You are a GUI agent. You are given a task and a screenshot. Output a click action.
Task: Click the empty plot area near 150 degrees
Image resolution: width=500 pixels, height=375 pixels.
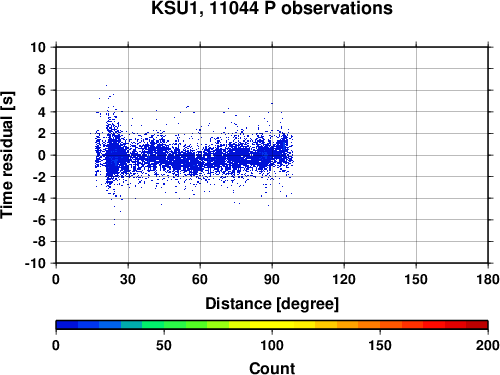coord(416,155)
